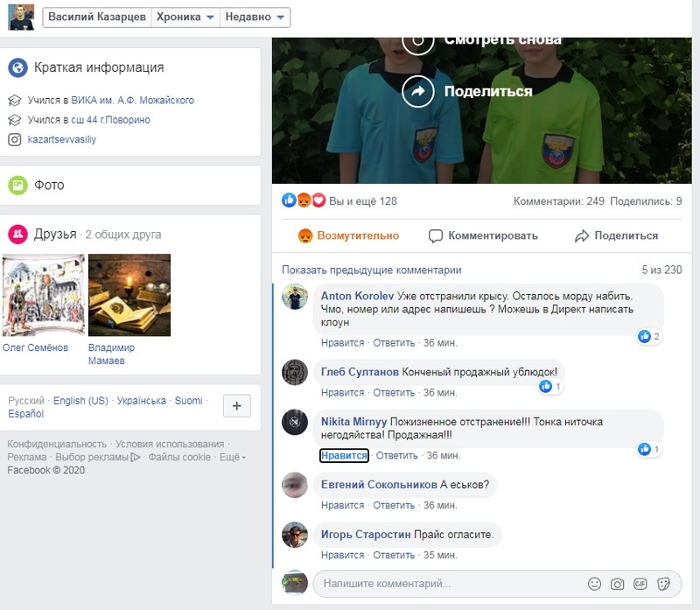700x610 pixels.
Task: Click the Комментировать action
Action: click(483, 235)
